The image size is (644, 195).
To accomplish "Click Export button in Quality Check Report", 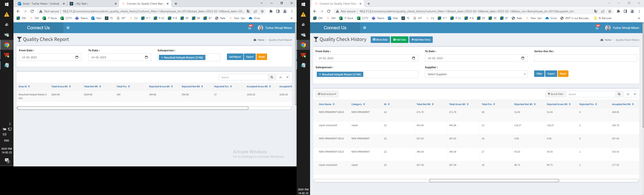I will pyautogui.click(x=250, y=57).
